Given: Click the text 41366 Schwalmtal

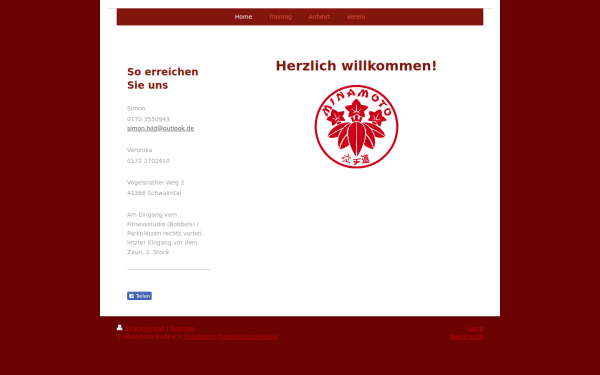Looking at the screenshot, I should click(x=154, y=193).
